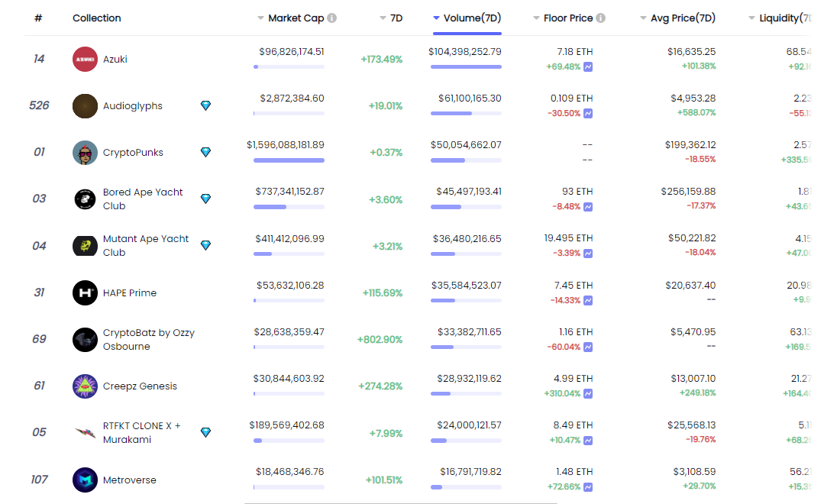This screenshot has height=504, width=824.
Task: Open the HAPE Prime logo
Action: click(85, 292)
